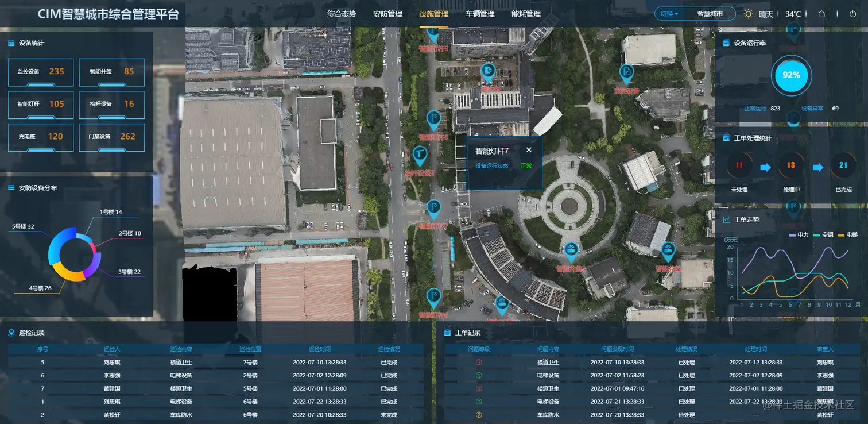Click the 已完成 count circle showing 21
The height and width of the screenshot is (424, 868).
point(843,165)
